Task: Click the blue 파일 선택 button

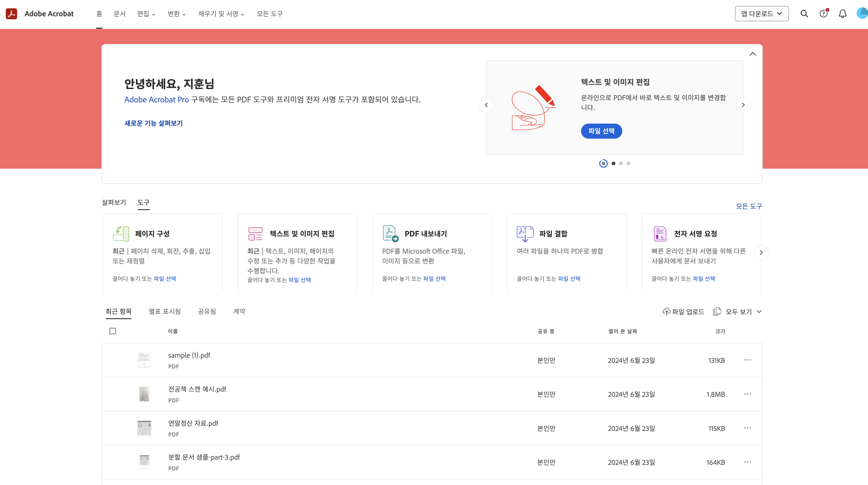Action: tap(601, 131)
